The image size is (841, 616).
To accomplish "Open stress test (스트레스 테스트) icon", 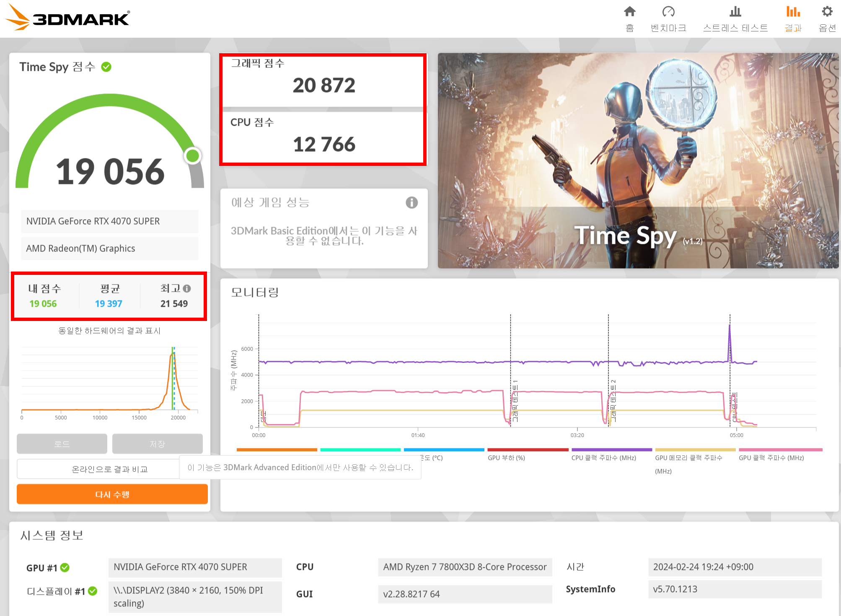I will (735, 12).
